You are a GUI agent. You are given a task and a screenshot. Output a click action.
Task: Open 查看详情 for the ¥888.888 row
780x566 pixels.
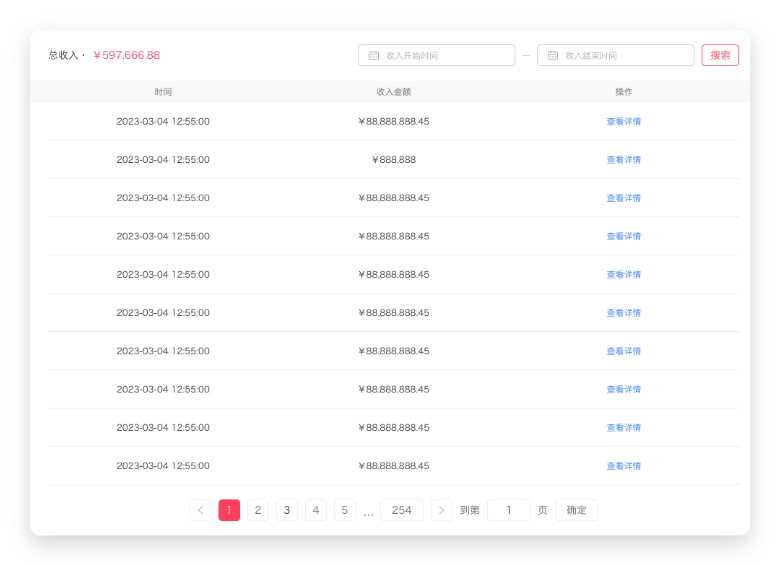pos(623,160)
